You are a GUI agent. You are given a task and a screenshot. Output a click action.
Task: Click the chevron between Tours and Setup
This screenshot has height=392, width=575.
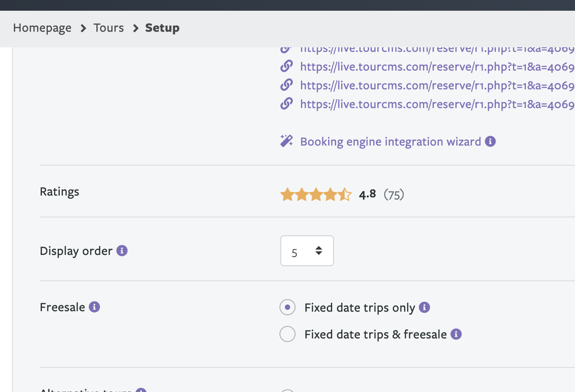[135, 28]
